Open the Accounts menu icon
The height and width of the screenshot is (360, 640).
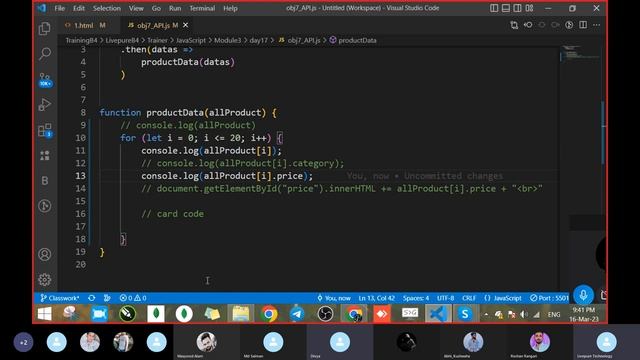pyautogui.click(x=44, y=254)
